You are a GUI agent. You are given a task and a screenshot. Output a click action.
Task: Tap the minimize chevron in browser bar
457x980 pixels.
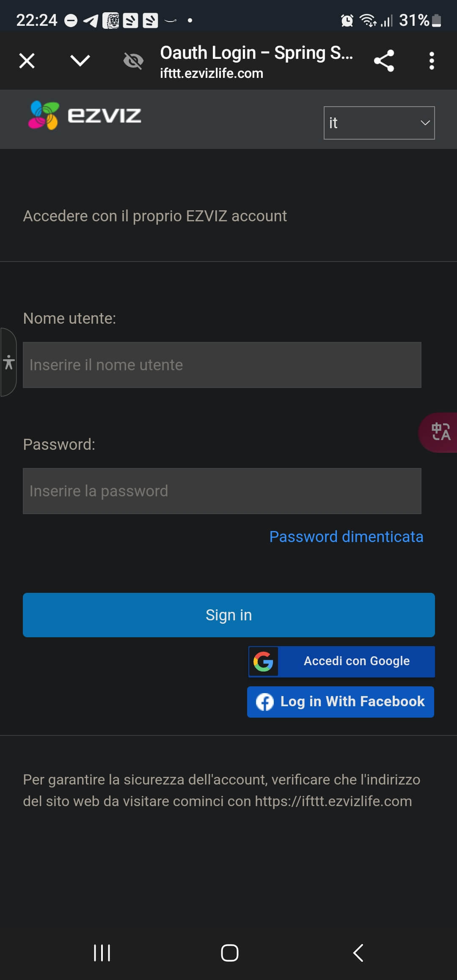pos(80,61)
